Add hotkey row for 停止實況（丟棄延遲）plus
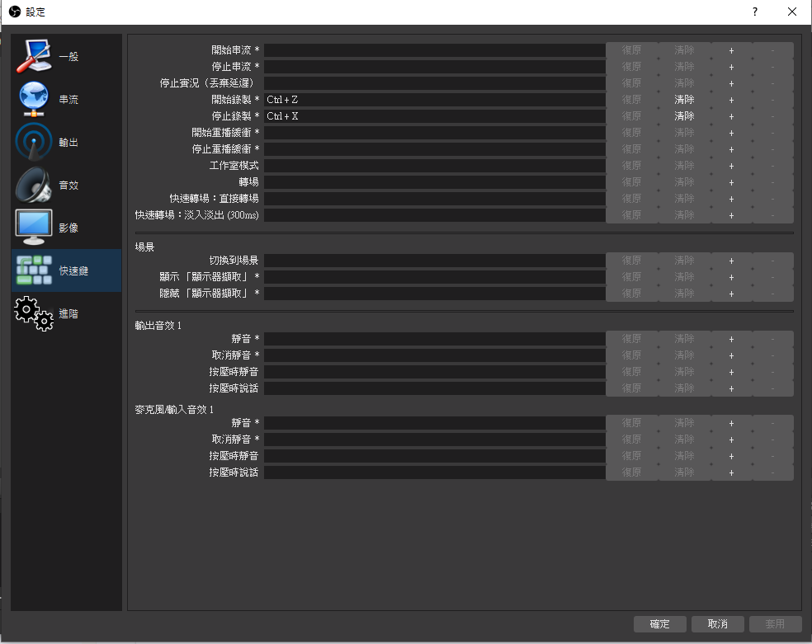 (x=731, y=83)
